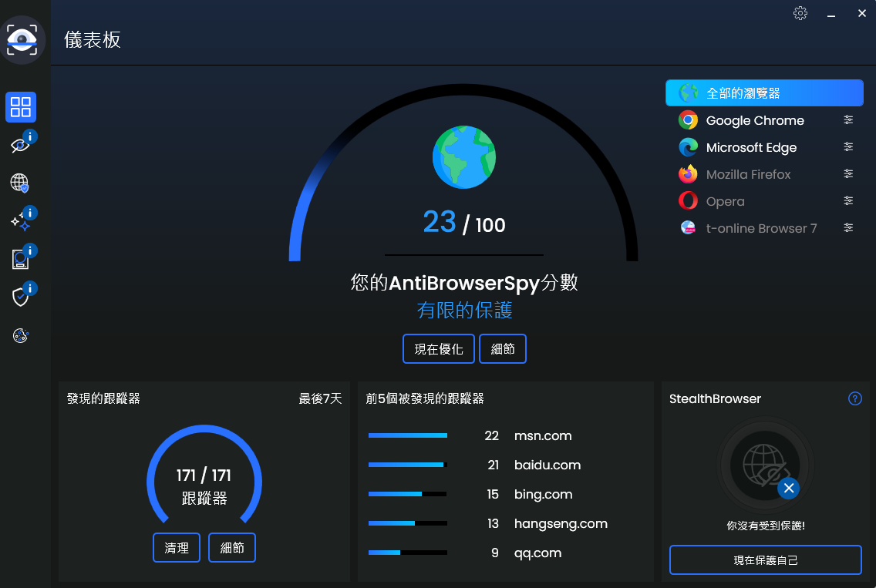Open the eye tracking protection sidebar icon

tap(21, 145)
